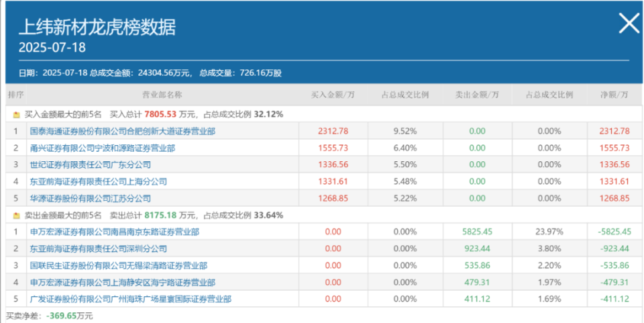Select buy amount 1336.56 cell
644x323 pixels.
click(333, 165)
